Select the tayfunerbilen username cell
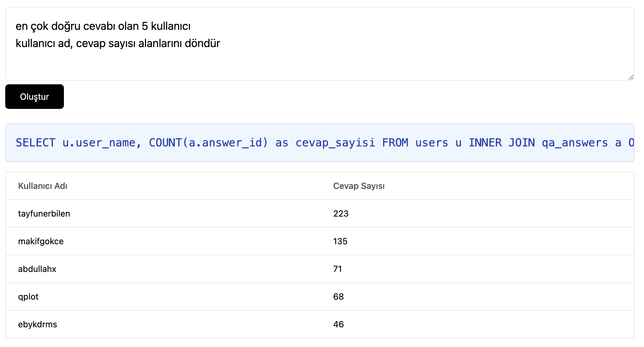The width and height of the screenshot is (644, 347). click(x=44, y=213)
